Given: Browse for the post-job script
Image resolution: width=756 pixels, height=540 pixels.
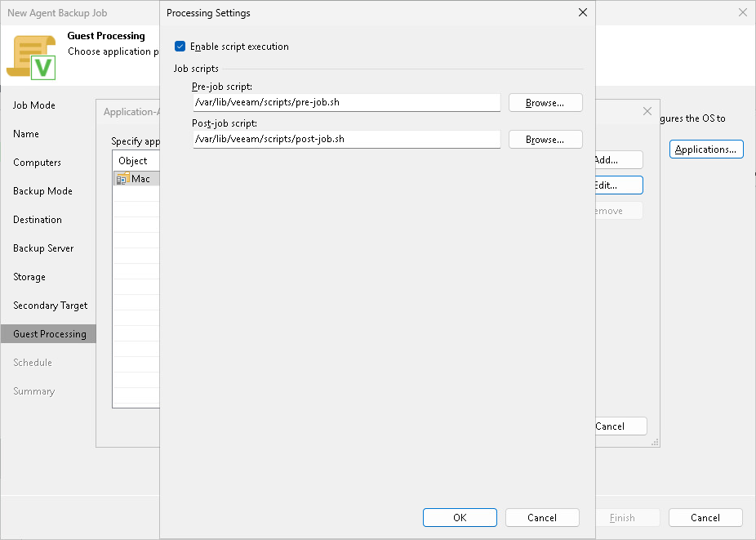Looking at the screenshot, I should (x=545, y=139).
